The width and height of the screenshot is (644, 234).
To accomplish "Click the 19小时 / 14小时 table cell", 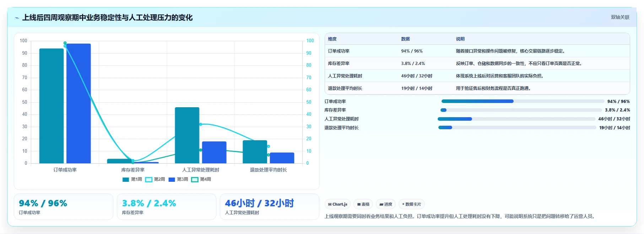I will pos(417,88).
